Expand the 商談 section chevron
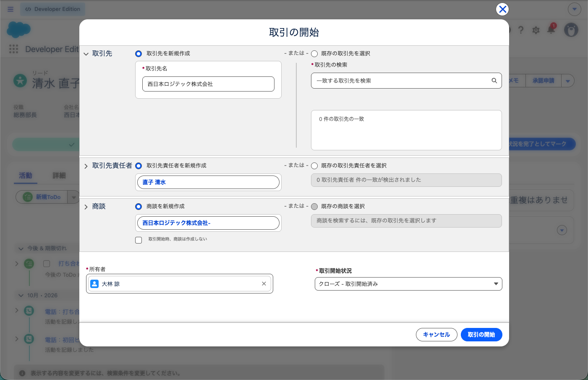 tap(86, 207)
